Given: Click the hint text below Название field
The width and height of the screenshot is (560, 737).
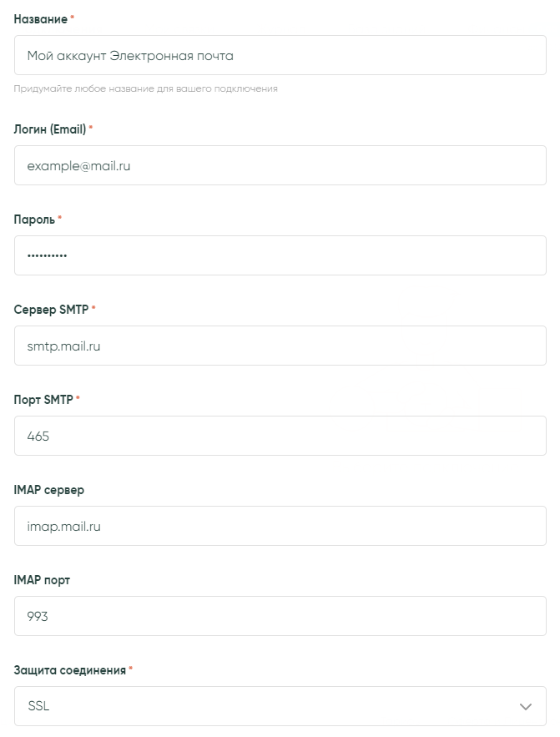Looking at the screenshot, I should click(x=145, y=88).
